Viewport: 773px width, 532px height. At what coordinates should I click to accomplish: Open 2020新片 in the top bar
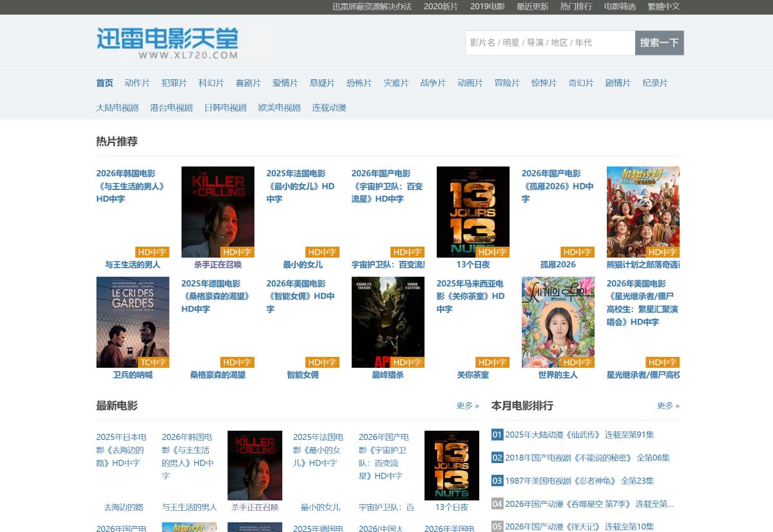pyautogui.click(x=441, y=6)
